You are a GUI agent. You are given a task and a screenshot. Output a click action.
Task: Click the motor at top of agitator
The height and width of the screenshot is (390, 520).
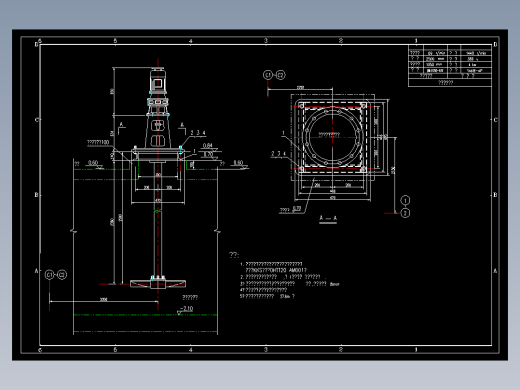click(158, 81)
